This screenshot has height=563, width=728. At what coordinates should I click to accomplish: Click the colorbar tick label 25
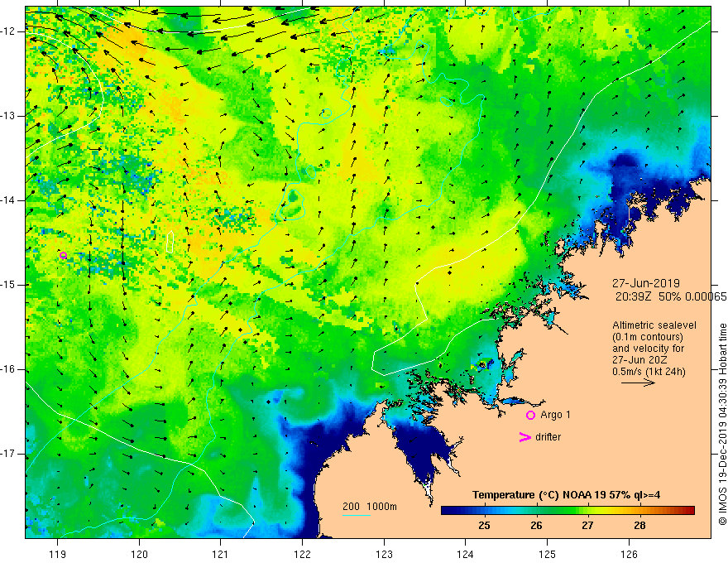(x=484, y=526)
